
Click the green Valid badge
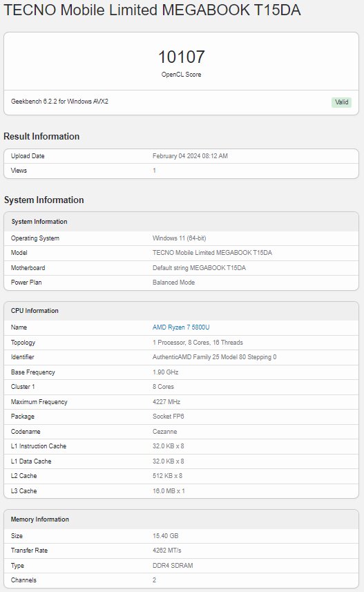pos(341,102)
